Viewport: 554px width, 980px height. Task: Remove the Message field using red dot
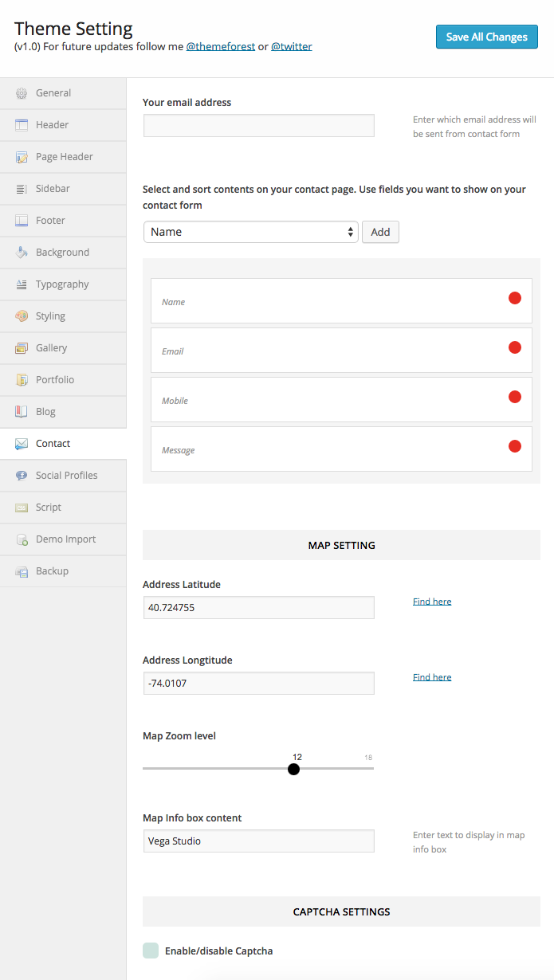[x=515, y=446]
